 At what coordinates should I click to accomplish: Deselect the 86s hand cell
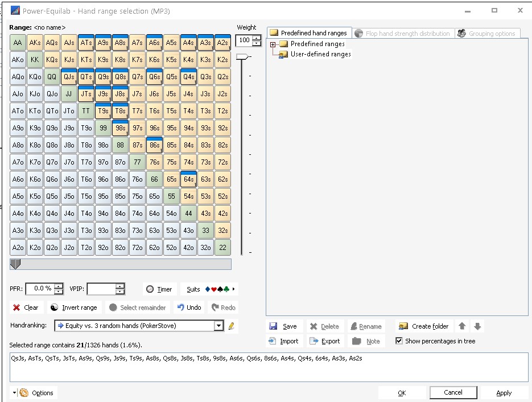point(154,145)
